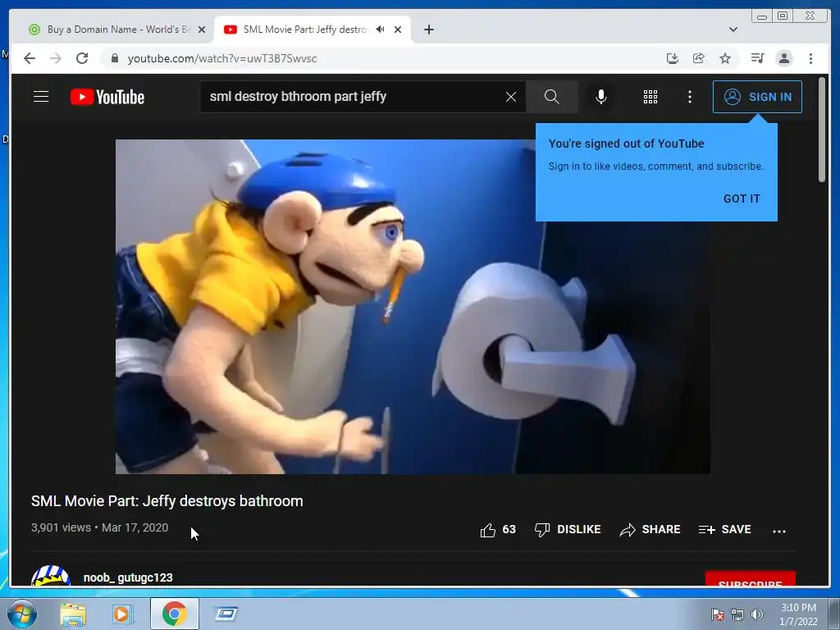Subscribe with the red SUBSCRIBE button

pos(750,579)
